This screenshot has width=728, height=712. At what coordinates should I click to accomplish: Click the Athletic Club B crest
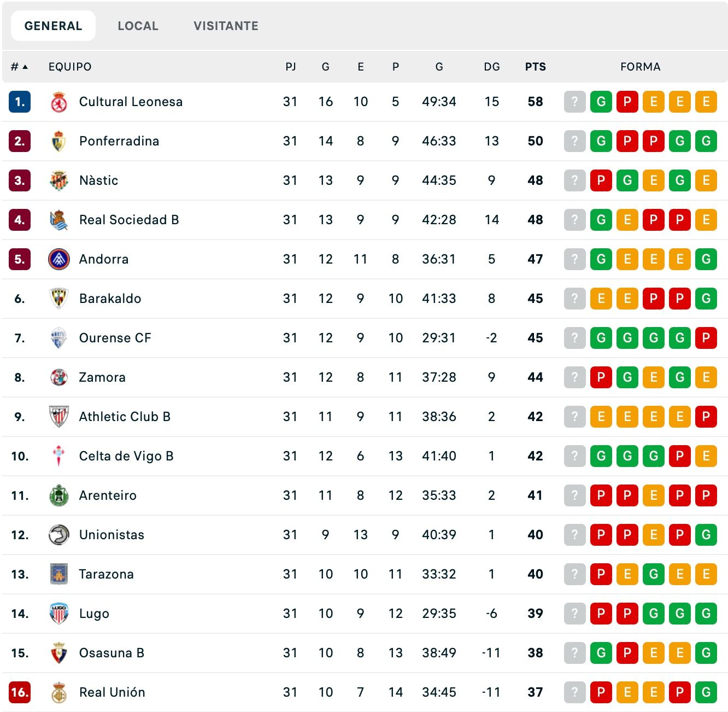tap(58, 417)
